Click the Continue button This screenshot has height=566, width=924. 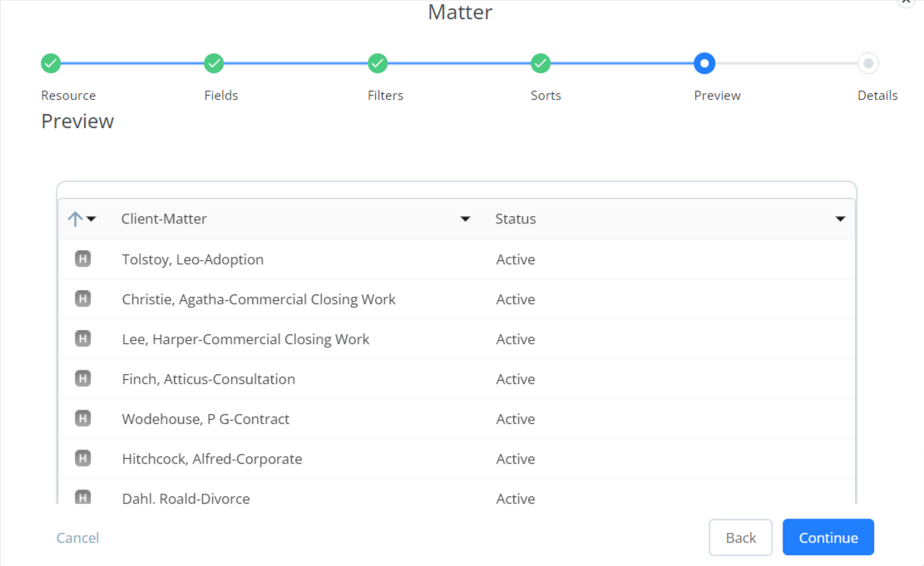tap(828, 537)
